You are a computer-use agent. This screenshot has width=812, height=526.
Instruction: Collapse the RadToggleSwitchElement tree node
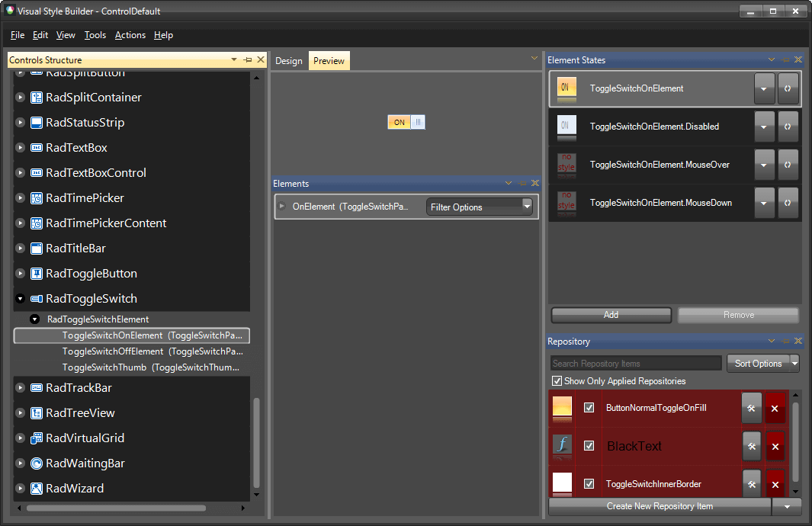click(x=34, y=319)
